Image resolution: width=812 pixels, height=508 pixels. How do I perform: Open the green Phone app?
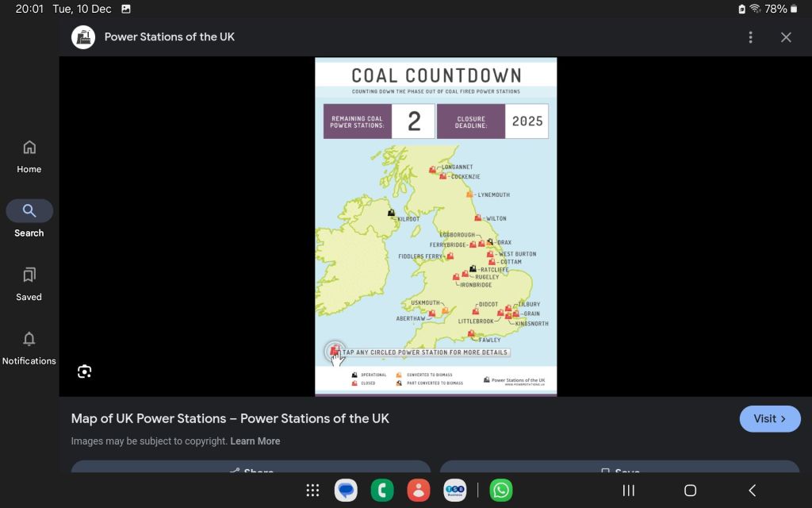382,491
